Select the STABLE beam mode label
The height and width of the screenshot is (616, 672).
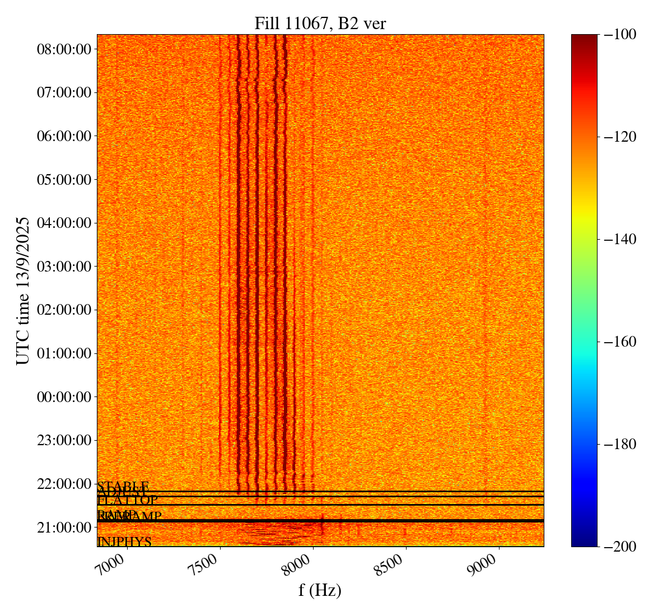click(123, 486)
